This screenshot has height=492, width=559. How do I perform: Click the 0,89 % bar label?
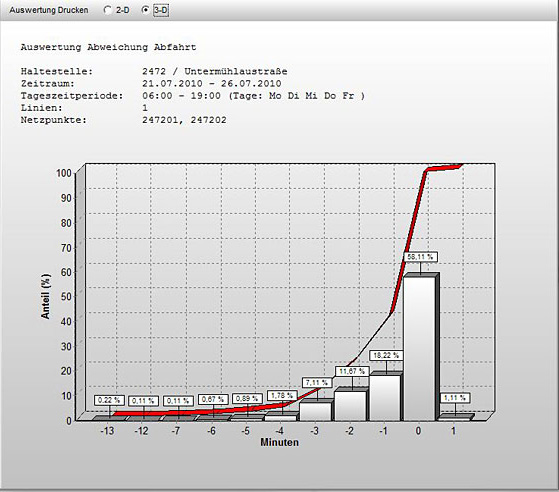(247, 398)
